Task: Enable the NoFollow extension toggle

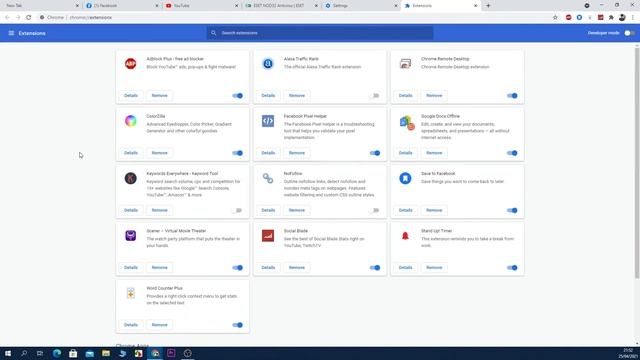Action: coord(374,210)
